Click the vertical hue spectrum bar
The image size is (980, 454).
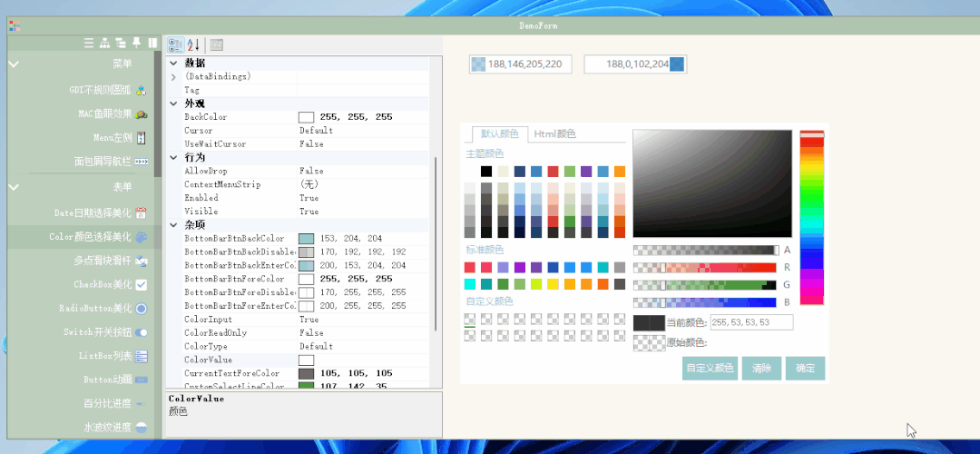[812, 218]
